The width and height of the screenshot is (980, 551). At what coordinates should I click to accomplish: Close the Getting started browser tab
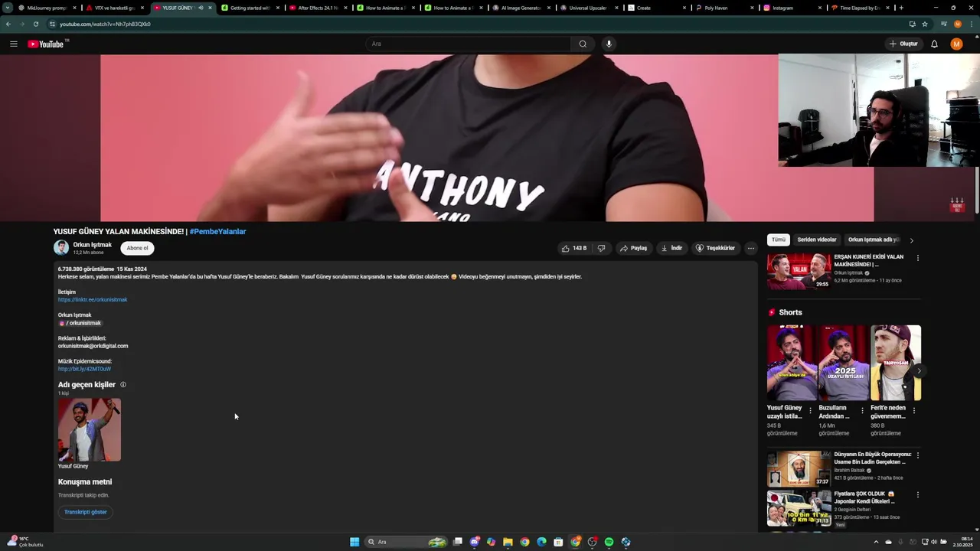pyautogui.click(x=277, y=8)
